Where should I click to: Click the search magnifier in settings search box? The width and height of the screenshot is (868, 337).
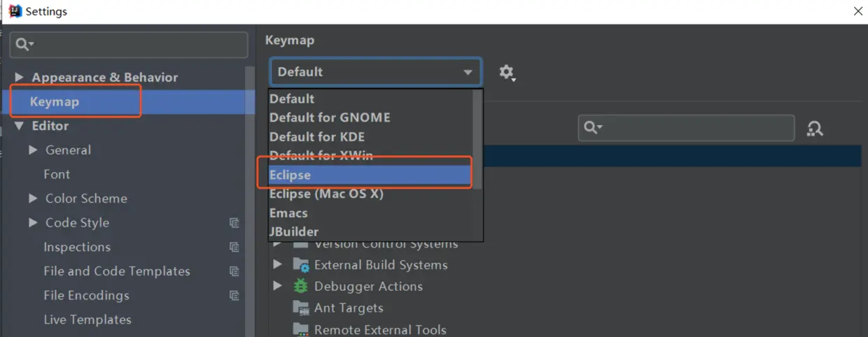coord(23,45)
